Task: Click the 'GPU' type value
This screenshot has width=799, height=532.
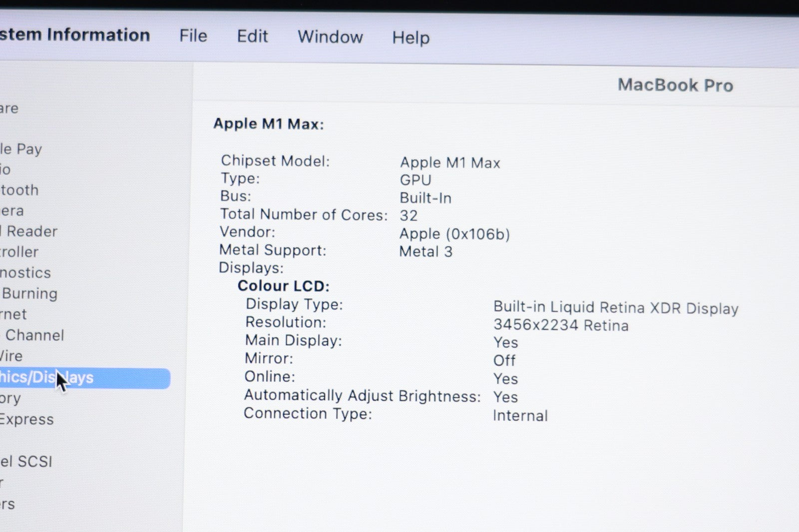Action: (415, 180)
